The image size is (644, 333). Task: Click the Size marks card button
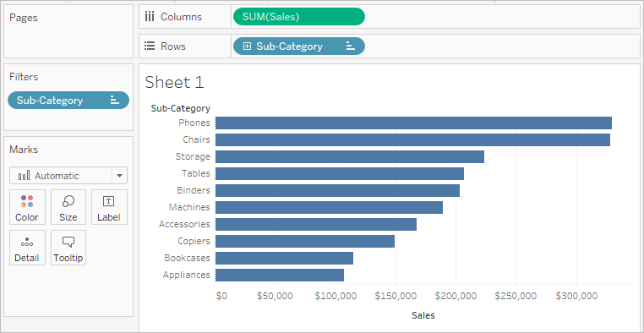pyautogui.click(x=68, y=207)
